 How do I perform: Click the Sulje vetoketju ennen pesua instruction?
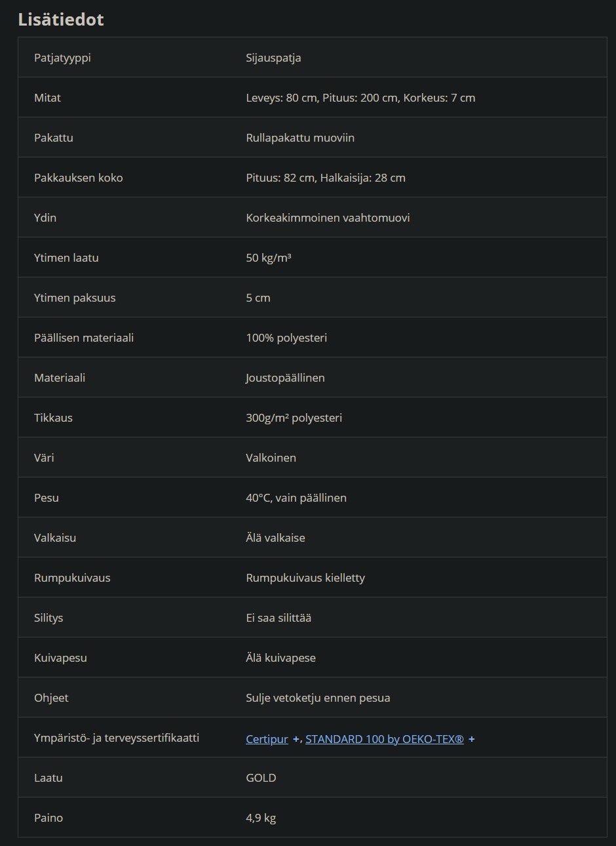point(318,698)
